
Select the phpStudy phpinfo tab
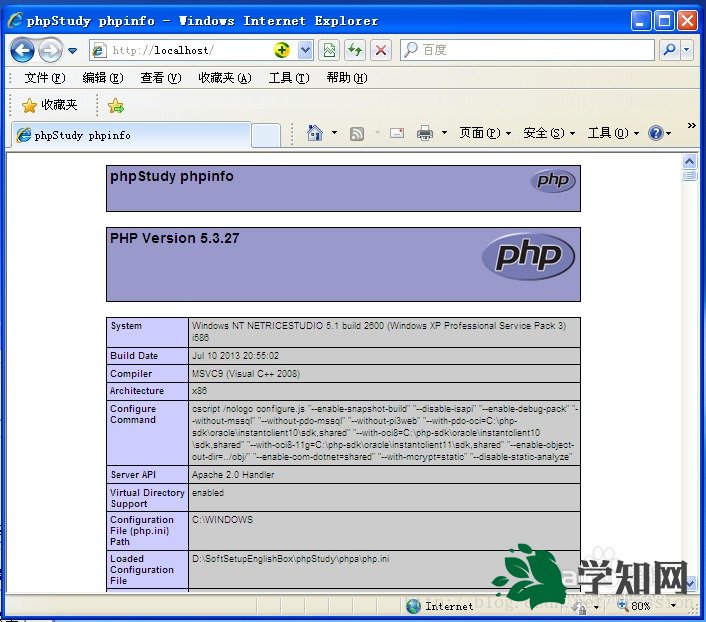pos(131,135)
